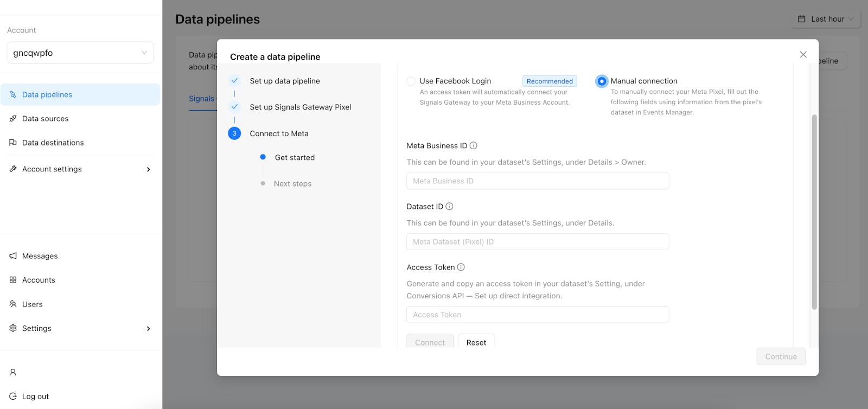This screenshot has height=409, width=868.
Task: Open Data pipelines in the sidebar
Action: pos(80,94)
